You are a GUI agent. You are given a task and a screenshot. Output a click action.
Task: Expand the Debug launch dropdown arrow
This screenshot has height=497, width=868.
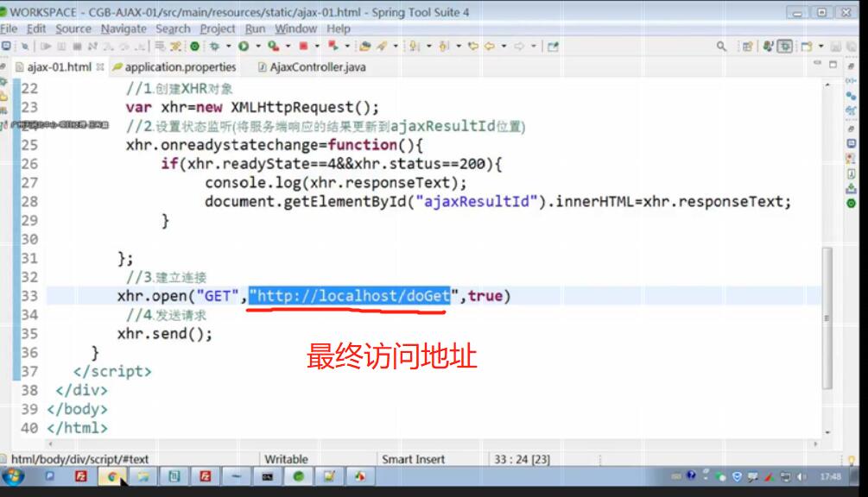coord(229,48)
